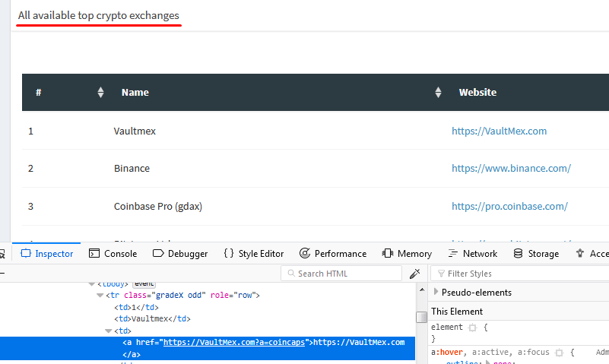Click the Binance name cell
609x364 pixels.
click(x=132, y=169)
